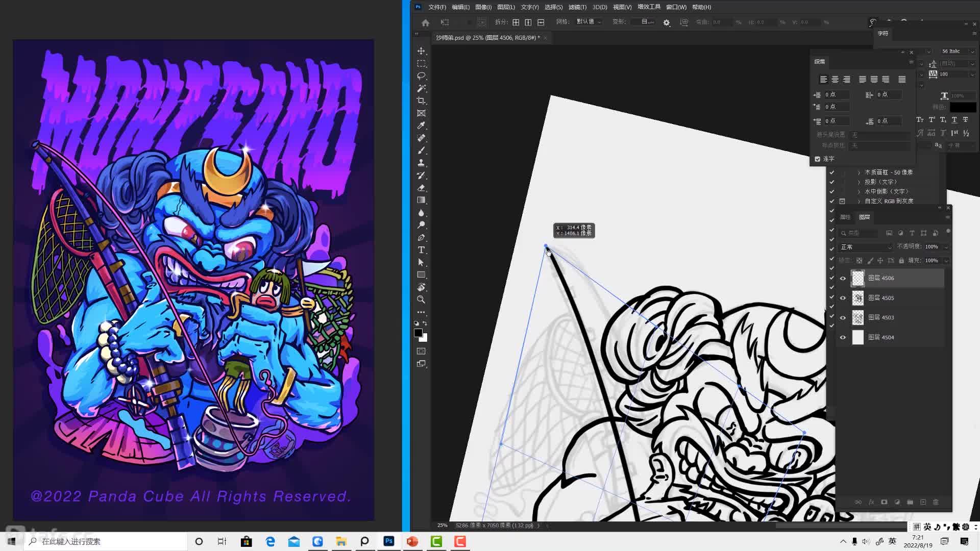Open the 滤镜(T) menu

(577, 7)
